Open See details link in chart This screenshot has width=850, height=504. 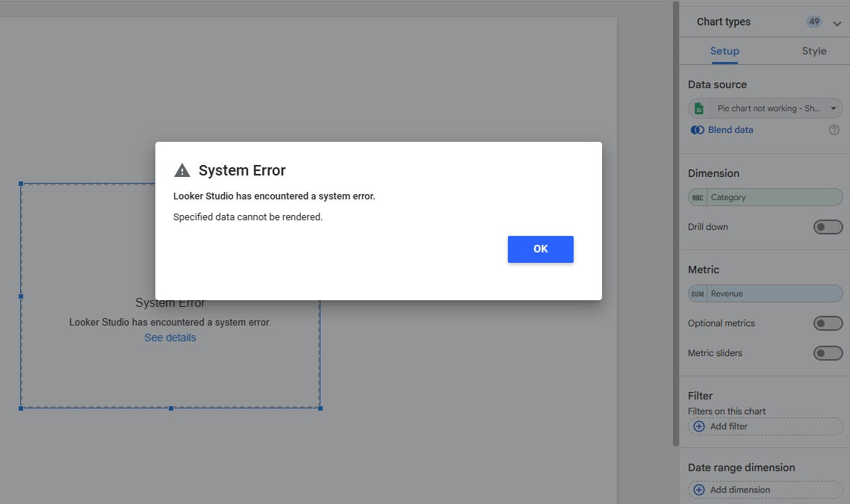(170, 337)
